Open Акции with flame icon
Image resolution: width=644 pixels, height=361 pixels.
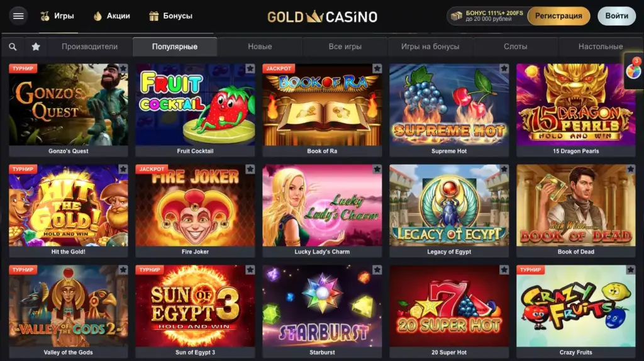112,16
